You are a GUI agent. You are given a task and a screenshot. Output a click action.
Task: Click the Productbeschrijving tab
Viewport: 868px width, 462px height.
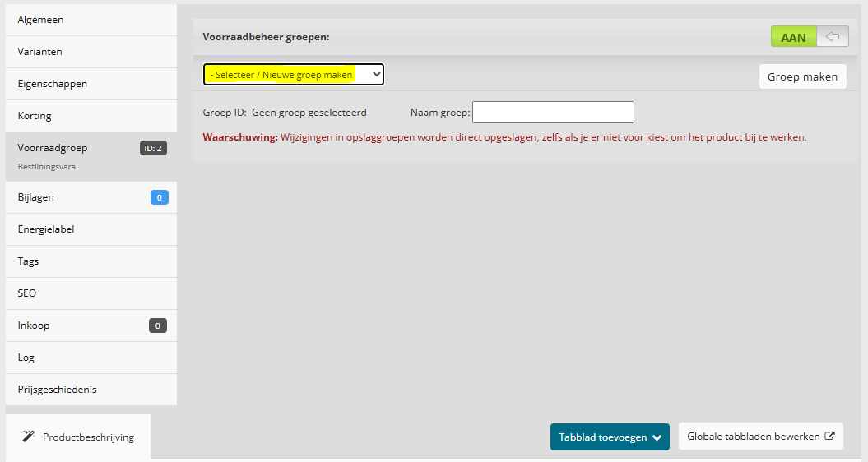[78, 437]
